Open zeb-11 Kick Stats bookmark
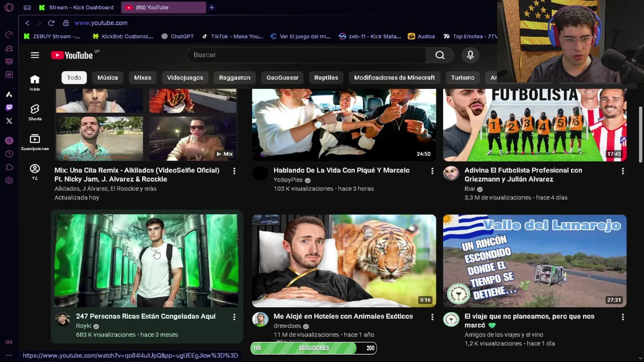644x362 pixels. coord(370,36)
